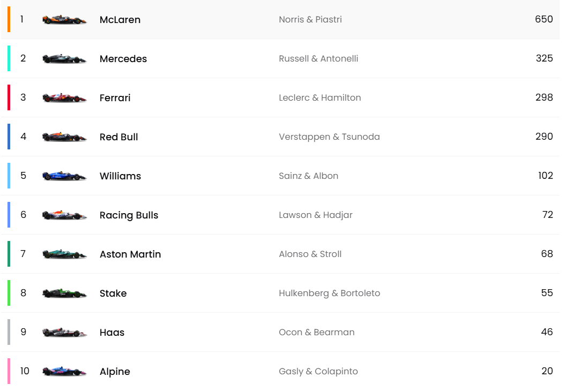The image size is (566, 392).
Task: Open the McLaren team name link
Action: (120, 20)
